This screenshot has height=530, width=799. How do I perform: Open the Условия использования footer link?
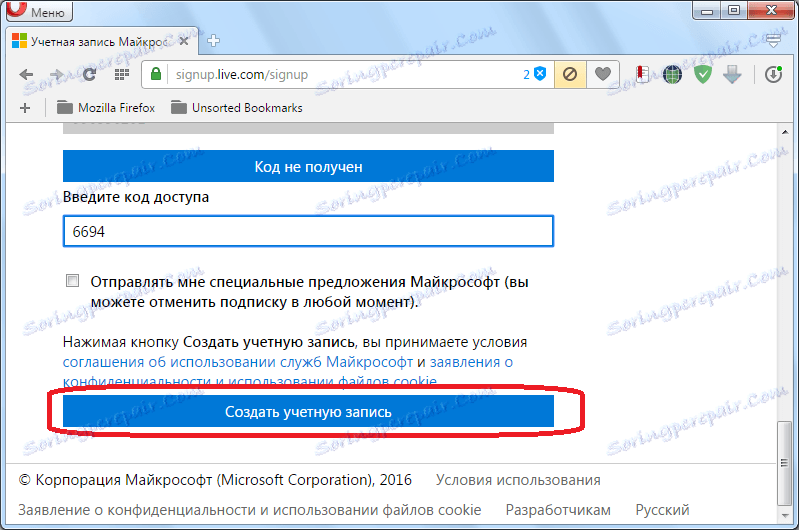click(518, 480)
